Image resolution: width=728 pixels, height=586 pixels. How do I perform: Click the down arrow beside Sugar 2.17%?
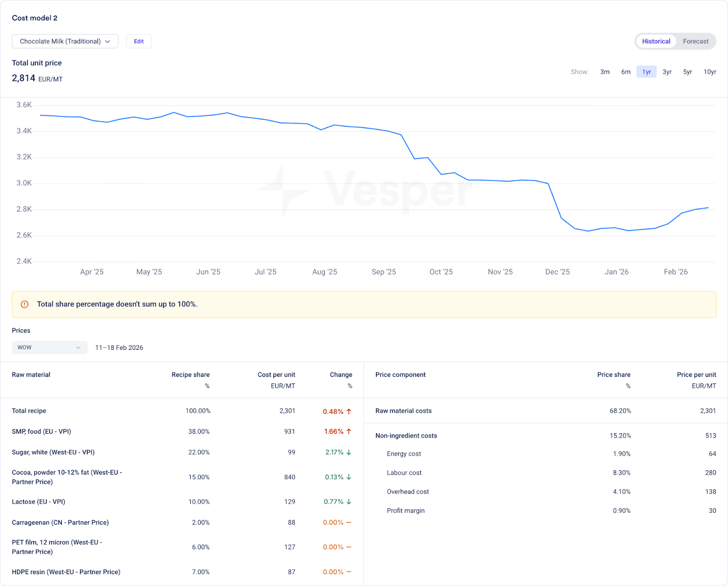coord(349,452)
